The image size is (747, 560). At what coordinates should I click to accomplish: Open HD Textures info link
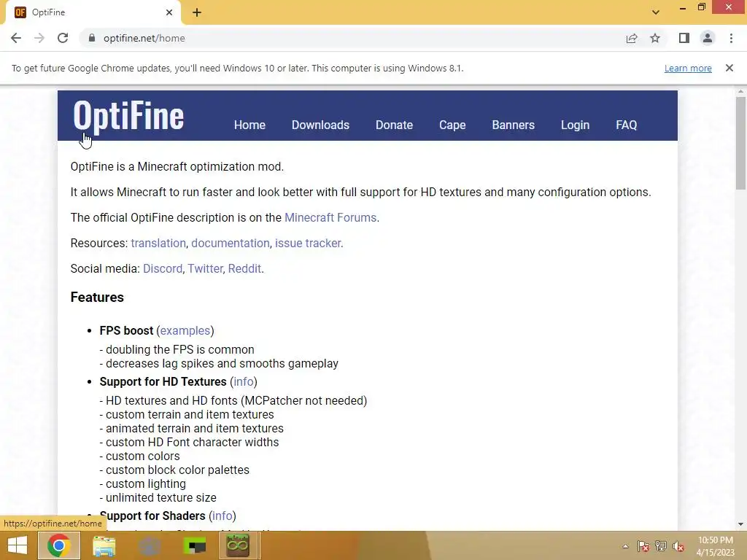244,382
